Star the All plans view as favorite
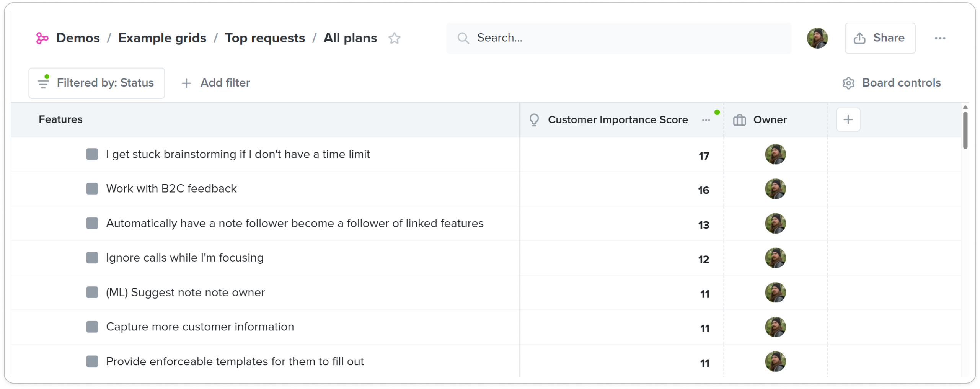The height and width of the screenshot is (389, 980). click(394, 38)
